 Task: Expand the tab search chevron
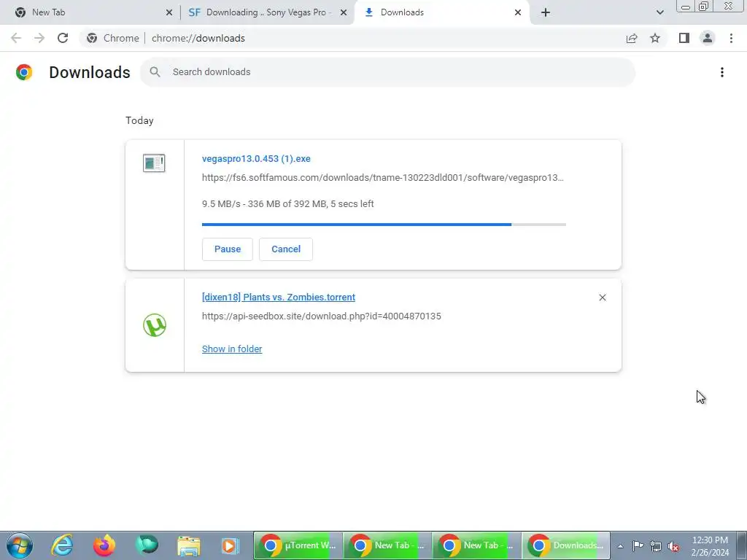pos(659,12)
